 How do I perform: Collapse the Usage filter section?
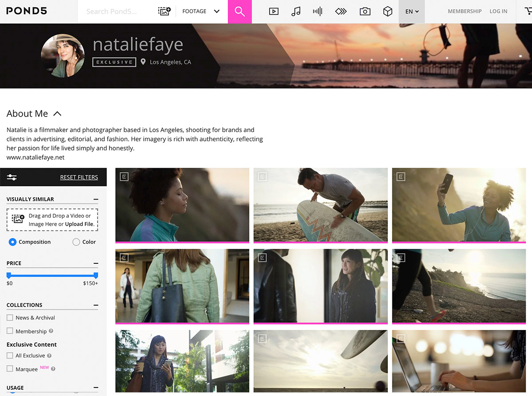pyautogui.click(x=96, y=388)
